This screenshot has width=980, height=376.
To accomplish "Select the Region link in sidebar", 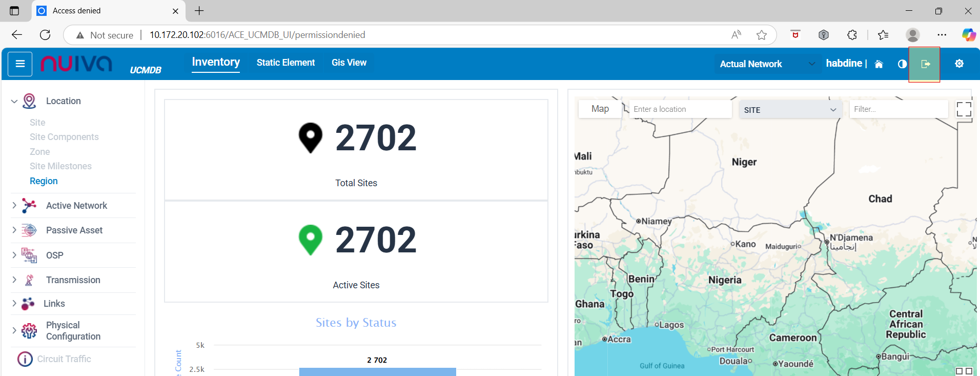I will [x=44, y=181].
